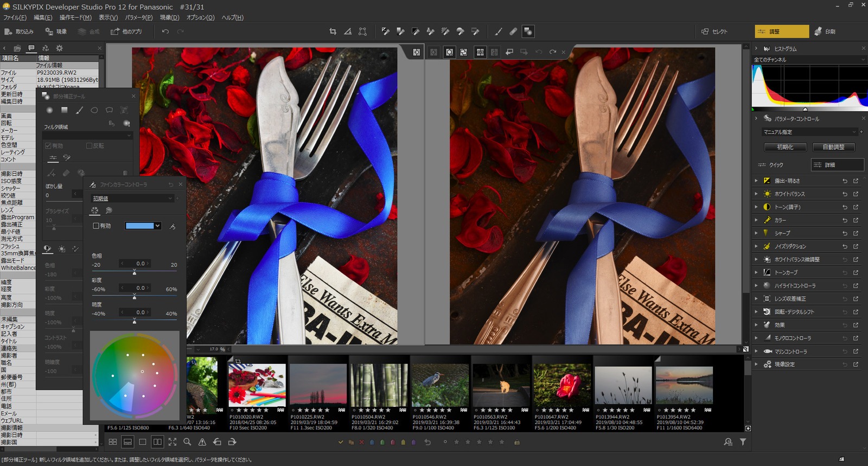868x466 pixels.
Task: Switch to 詳細 parameter view
Action: [837, 164]
